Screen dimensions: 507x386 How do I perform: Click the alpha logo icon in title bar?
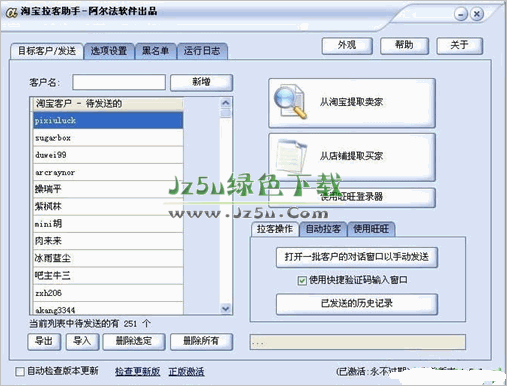[x=11, y=12]
